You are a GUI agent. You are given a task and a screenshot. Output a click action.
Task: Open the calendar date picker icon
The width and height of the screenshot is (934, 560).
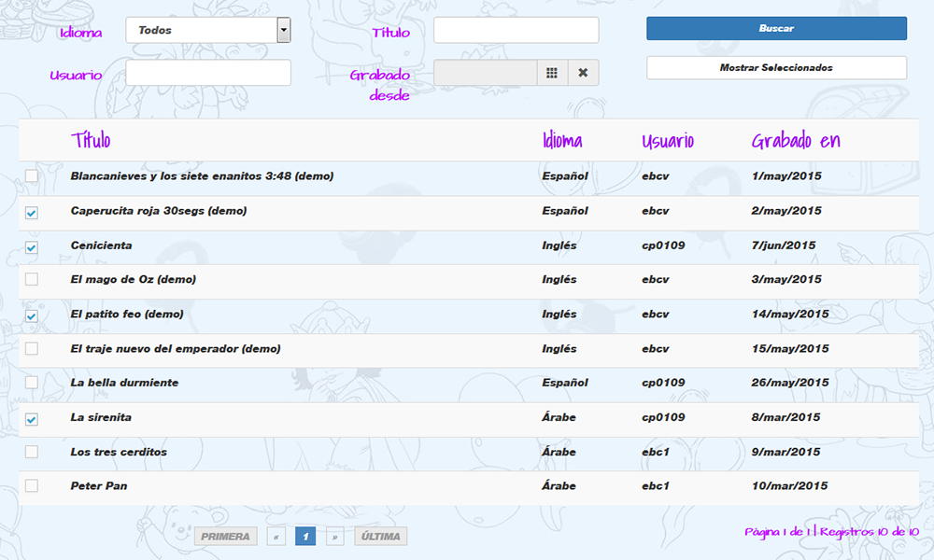pos(552,73)
